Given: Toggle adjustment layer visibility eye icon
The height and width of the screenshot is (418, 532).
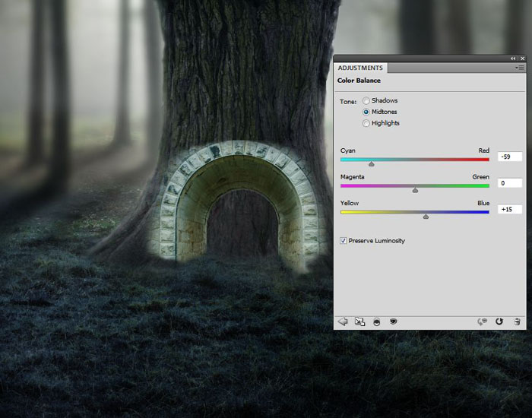Looking at the screenshot, I should [x=393, y=321].
